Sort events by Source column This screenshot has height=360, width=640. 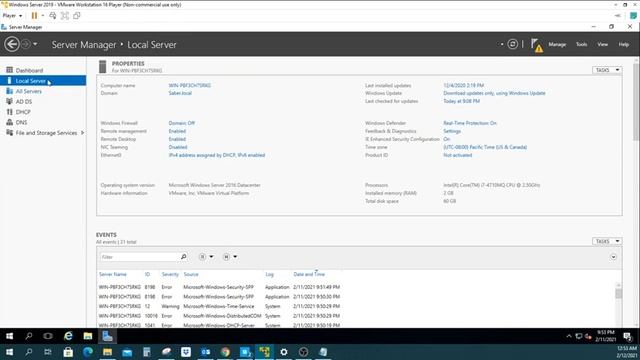pos(191,274)
